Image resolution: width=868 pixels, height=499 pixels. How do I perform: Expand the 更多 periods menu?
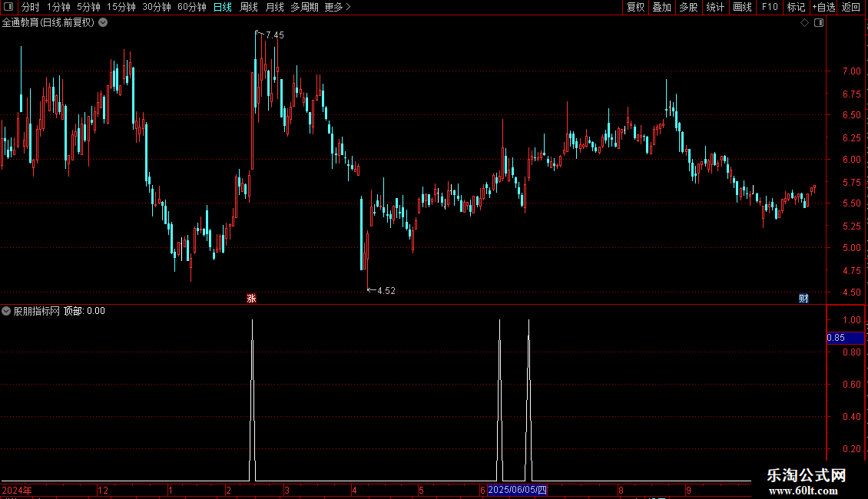coord(337,7)
